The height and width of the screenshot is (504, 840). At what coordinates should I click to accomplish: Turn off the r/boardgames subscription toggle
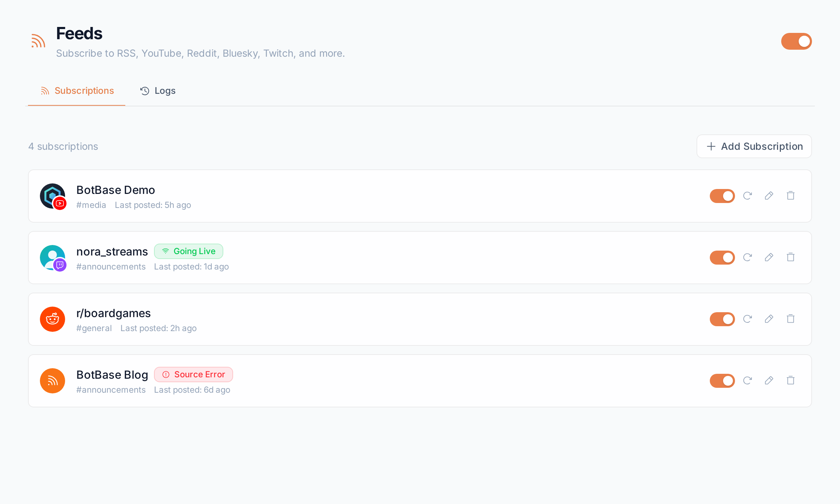click(722, 319)
